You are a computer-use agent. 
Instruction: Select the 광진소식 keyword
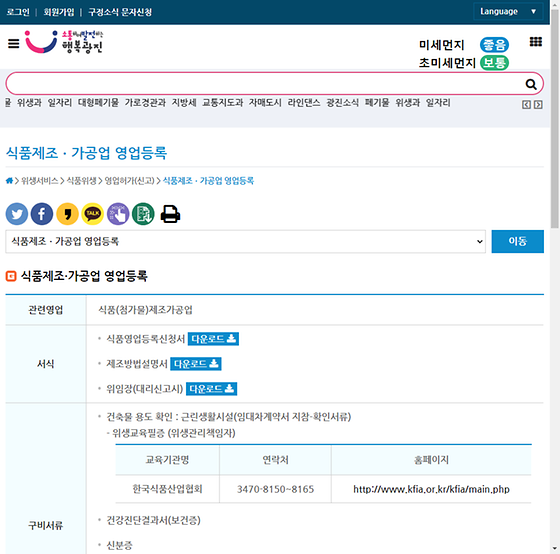[342, 103]
